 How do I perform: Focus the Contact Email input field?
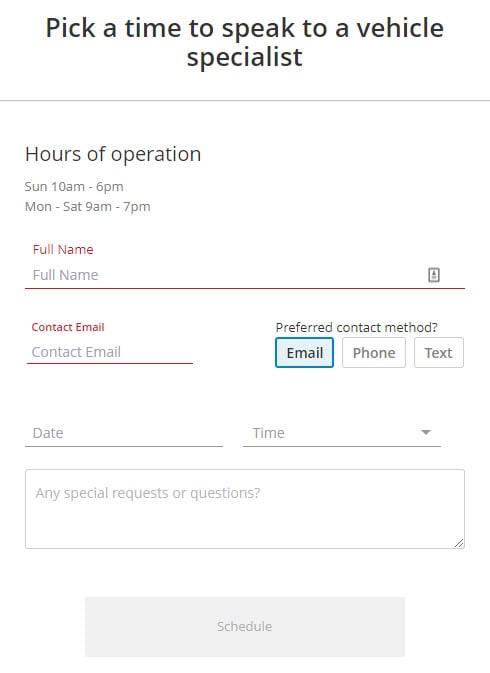[110, 352]
